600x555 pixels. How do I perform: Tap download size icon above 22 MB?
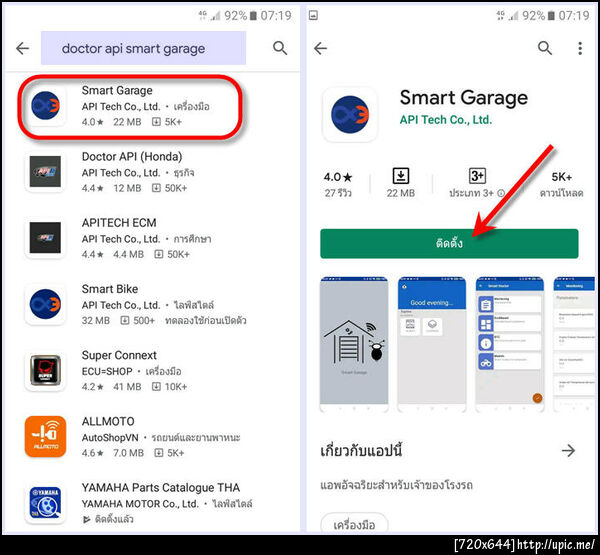click(x=401, y=176)
